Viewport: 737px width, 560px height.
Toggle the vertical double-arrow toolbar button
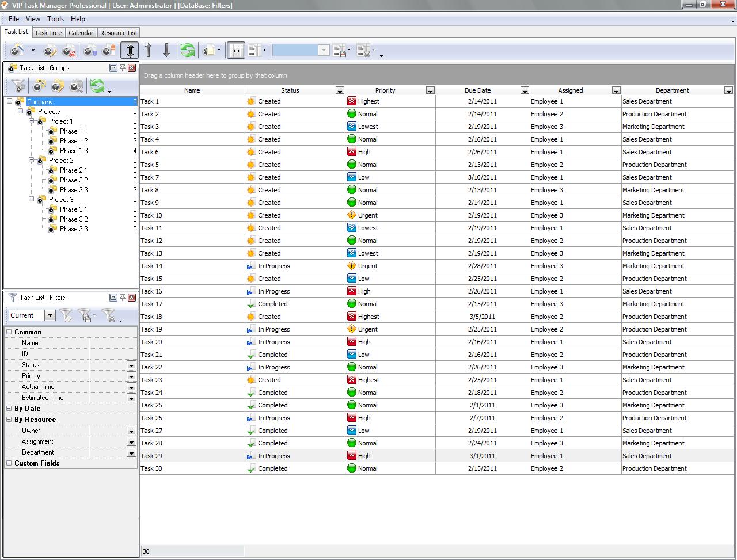pos(130,51)
